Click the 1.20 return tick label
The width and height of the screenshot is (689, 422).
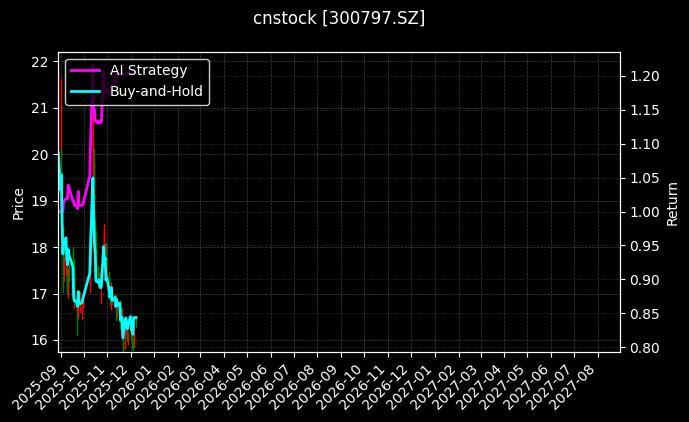coord(642,76)
